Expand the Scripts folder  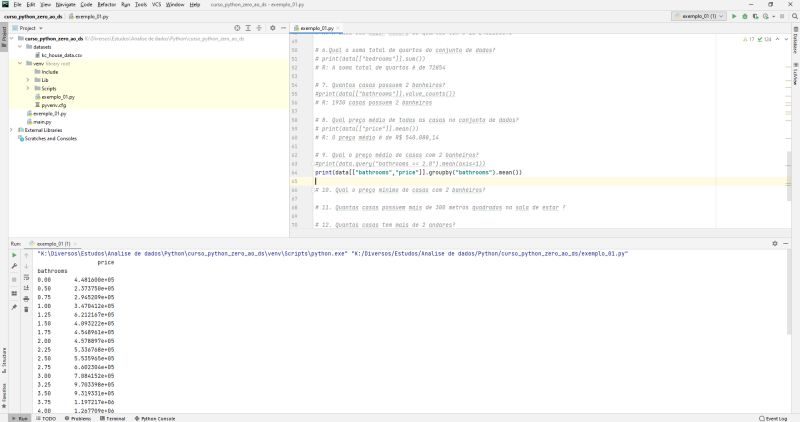tap(28, 89)
